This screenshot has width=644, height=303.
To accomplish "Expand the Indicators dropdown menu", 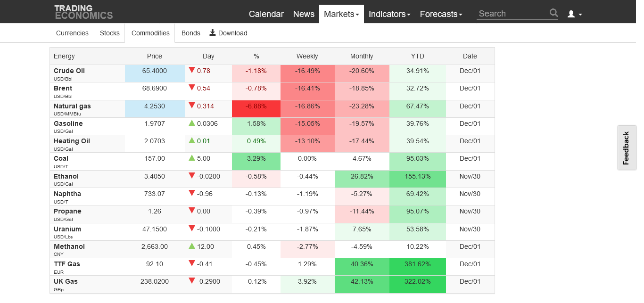I will (x=389, y=14).
